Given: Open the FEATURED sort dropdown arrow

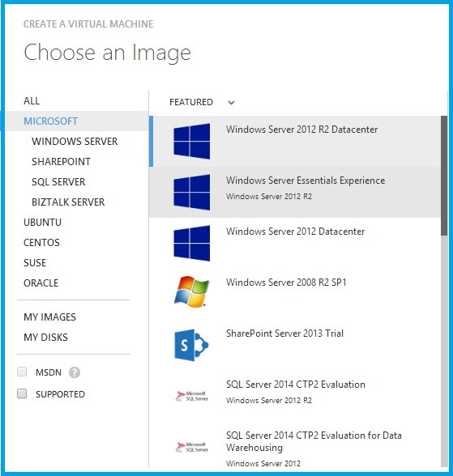Looking at the screenshot, I should coord(231,103).
